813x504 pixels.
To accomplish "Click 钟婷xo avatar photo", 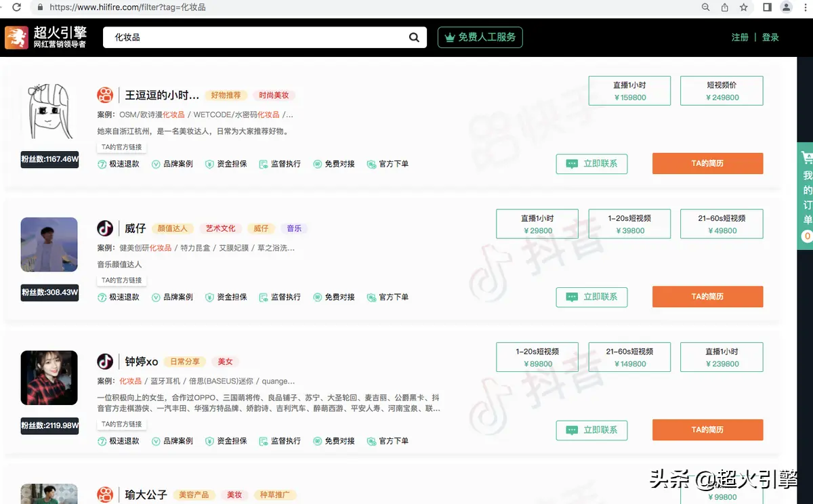I will [x=49, y=379].
